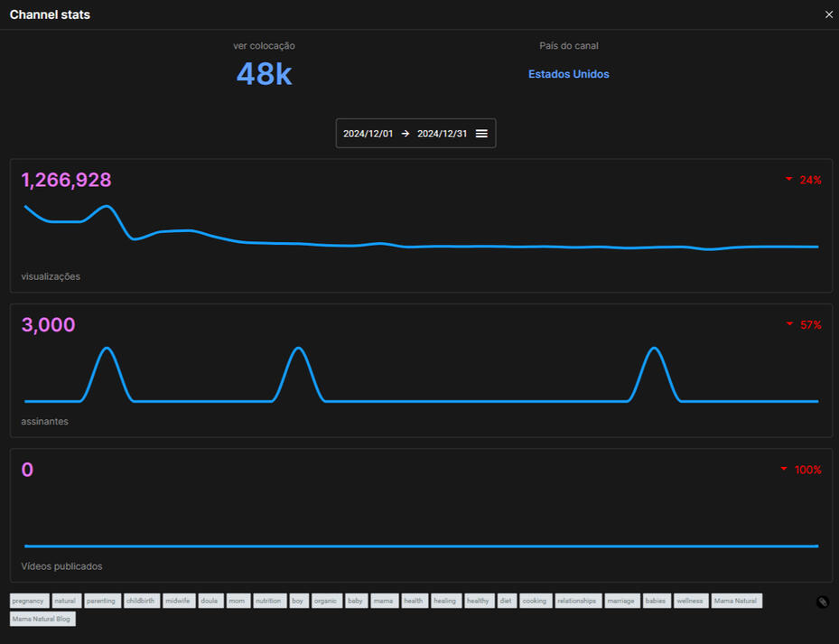Select the start date 2024/12/01
Image resolution: width=839 pixels, height=644 pixels.
[x=368, y=134]
